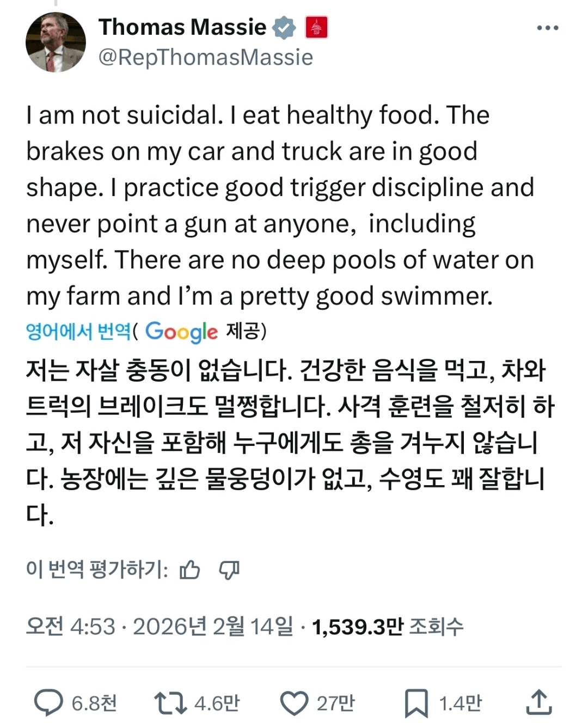Click the English tweet text body
Screen dimensions: 588x728
point(280,206)
